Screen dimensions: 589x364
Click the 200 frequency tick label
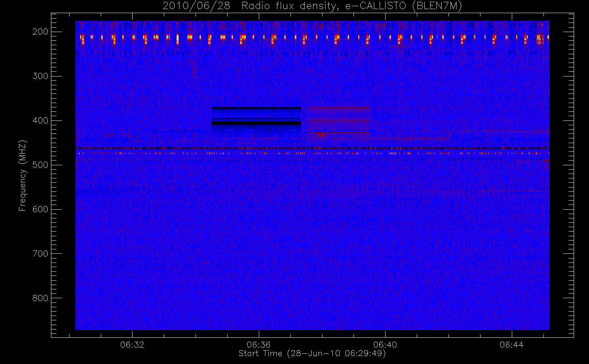[40, 32]
